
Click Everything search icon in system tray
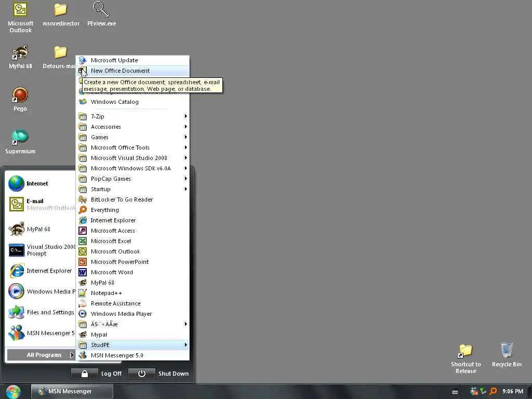[x=493, y=391]
